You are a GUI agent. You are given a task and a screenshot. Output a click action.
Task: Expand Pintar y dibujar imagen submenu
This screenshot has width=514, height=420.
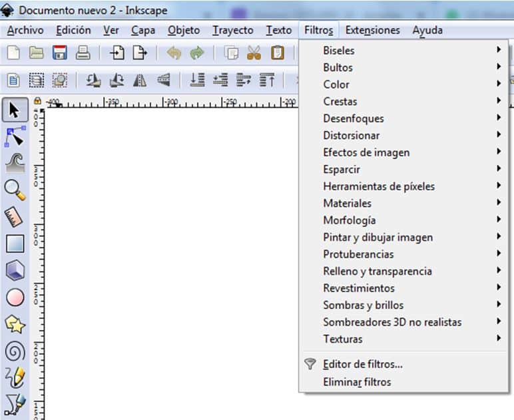pyautogui.click(x=404, y=238)
